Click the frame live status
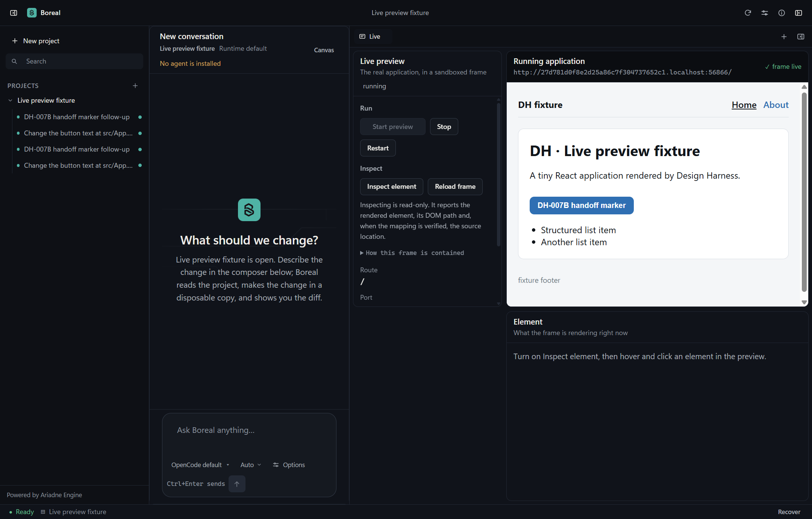Screen dimensions: 812x519 [783, 67]
